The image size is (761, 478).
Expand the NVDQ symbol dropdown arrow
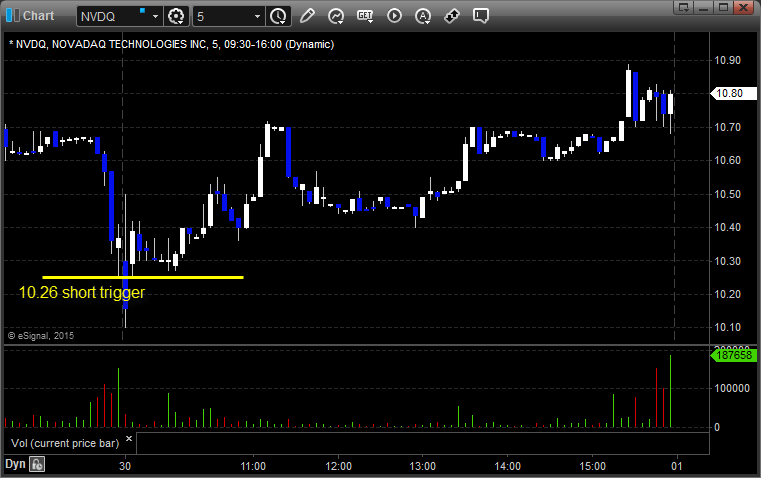pos(155,16)
